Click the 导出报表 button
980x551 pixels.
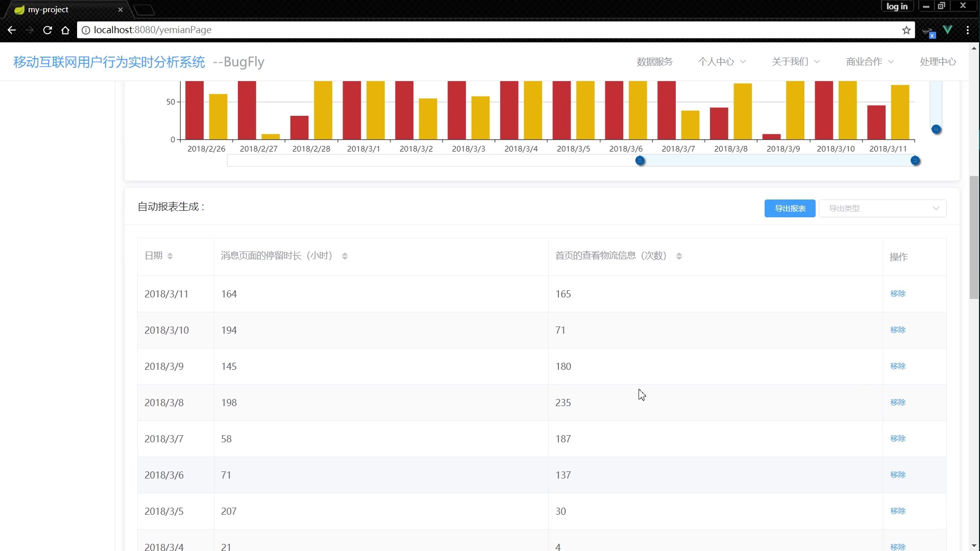pyautogui.click(x=790, y=208)
